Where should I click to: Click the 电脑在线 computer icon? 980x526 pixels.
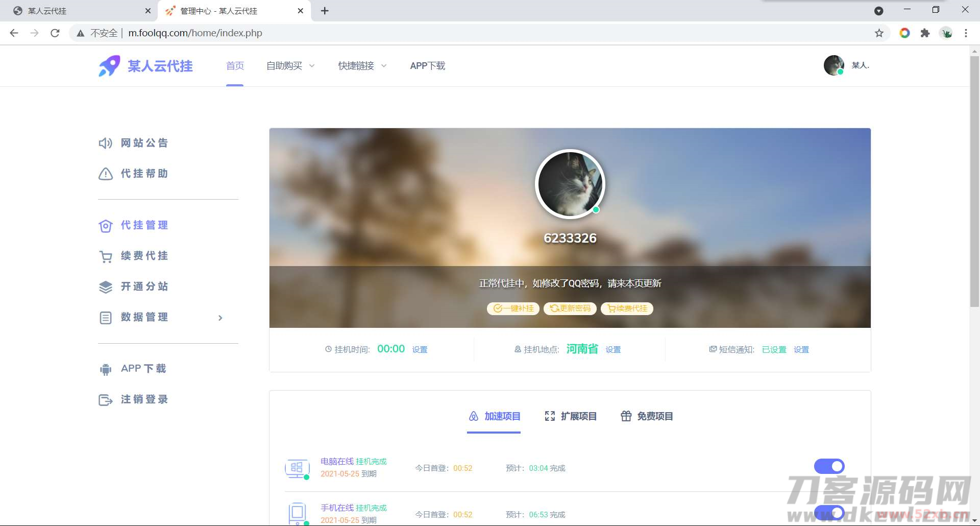(x=297, y=468)
